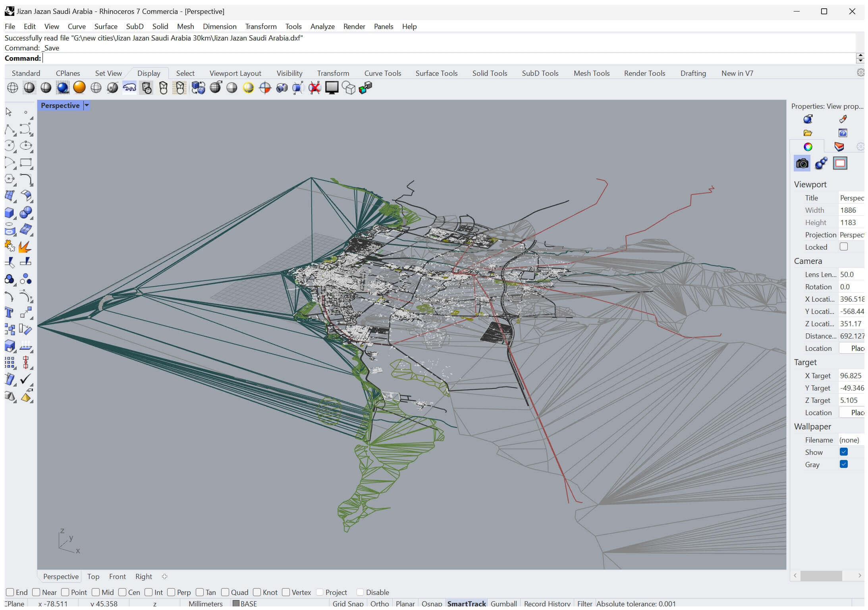Select the Text tool in left sidebar
The height and width of the screenshot is (610, 868).
tap(10, 313)
